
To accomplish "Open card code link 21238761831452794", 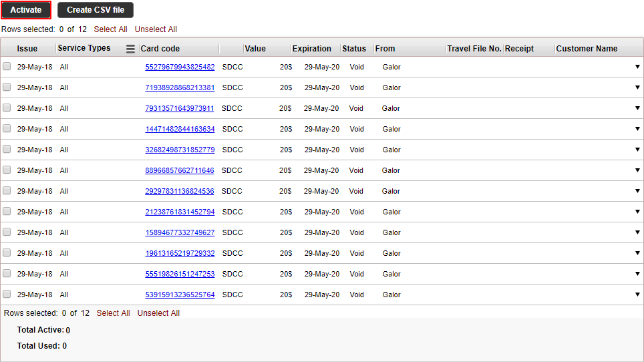I will 180,212.
